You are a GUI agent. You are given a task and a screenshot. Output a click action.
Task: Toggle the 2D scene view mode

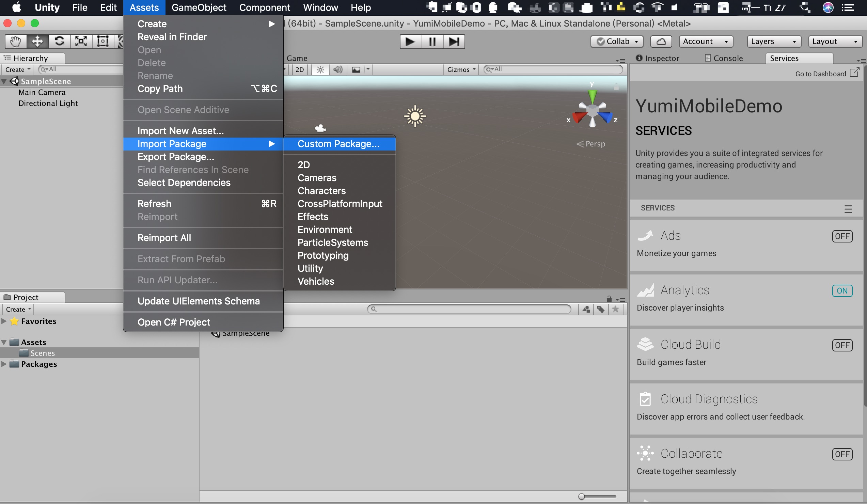[300, 70]
